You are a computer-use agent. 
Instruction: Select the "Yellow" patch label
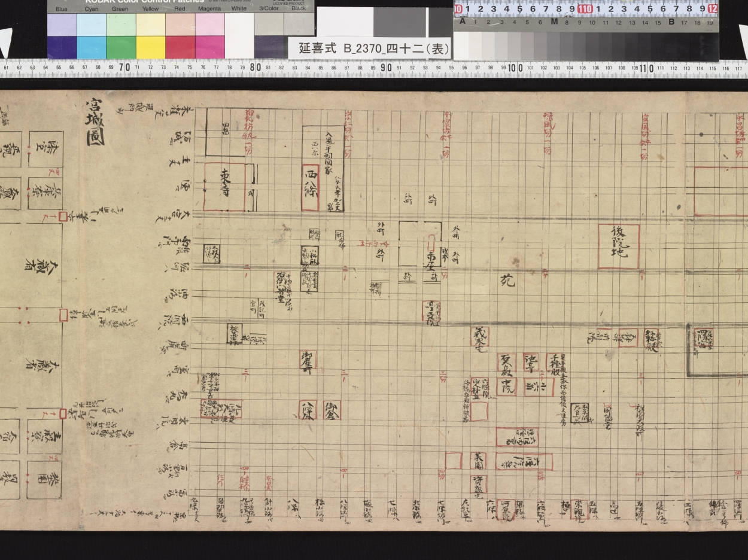(x=150, y=9)
